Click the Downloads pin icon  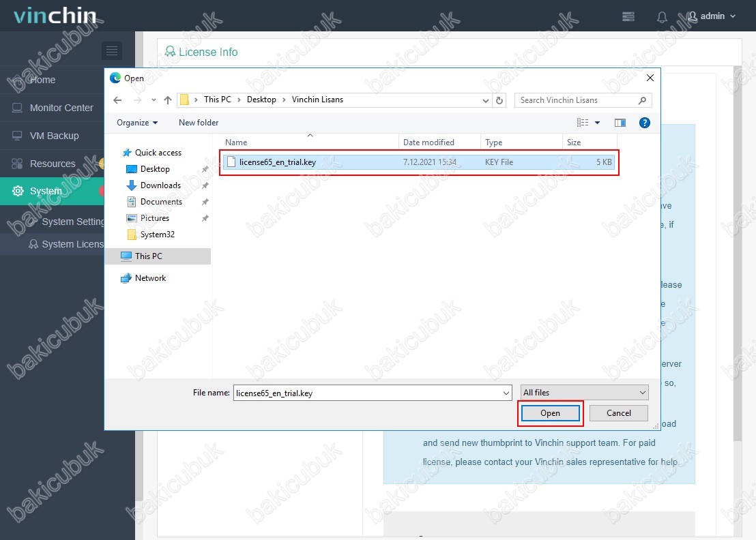[x=205, y=185]
